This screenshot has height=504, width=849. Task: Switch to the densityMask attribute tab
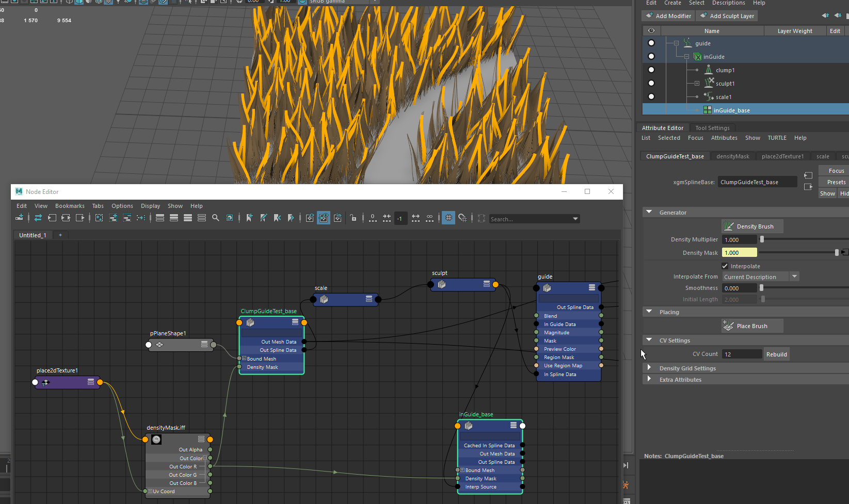point(732,156)
